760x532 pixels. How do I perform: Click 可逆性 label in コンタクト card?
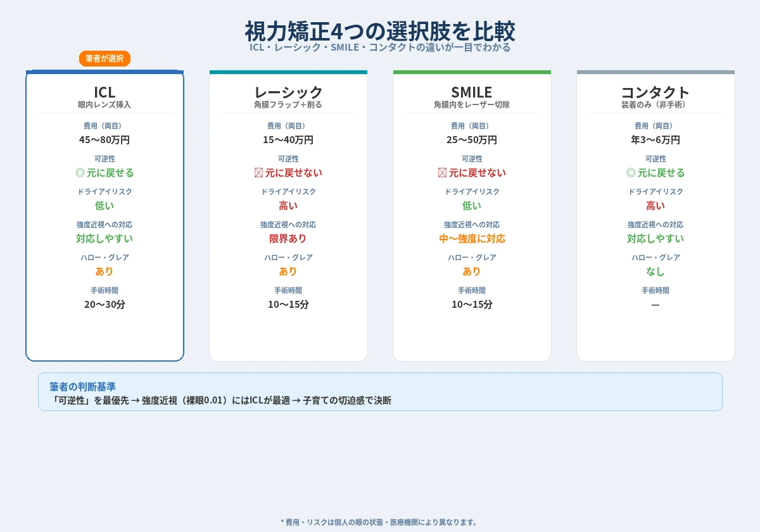pos(655,159)
